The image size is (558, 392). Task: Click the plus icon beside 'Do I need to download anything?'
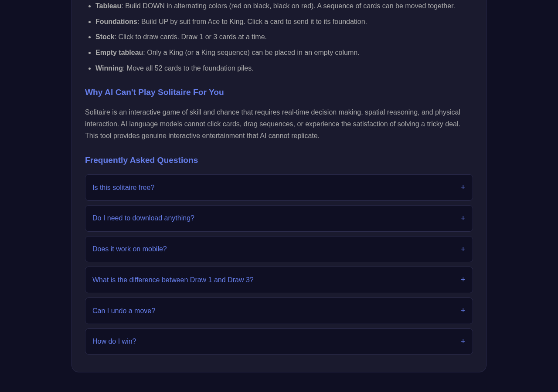(463, 218)
